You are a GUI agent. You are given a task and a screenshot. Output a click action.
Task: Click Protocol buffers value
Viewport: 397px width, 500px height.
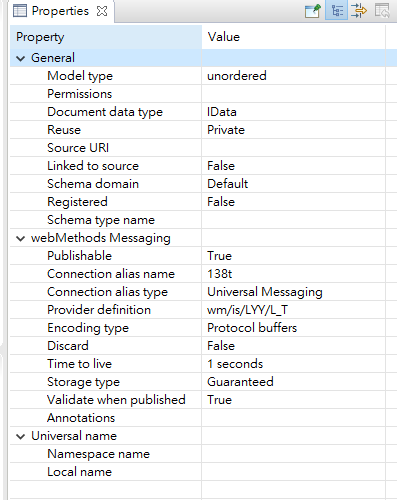252,328
